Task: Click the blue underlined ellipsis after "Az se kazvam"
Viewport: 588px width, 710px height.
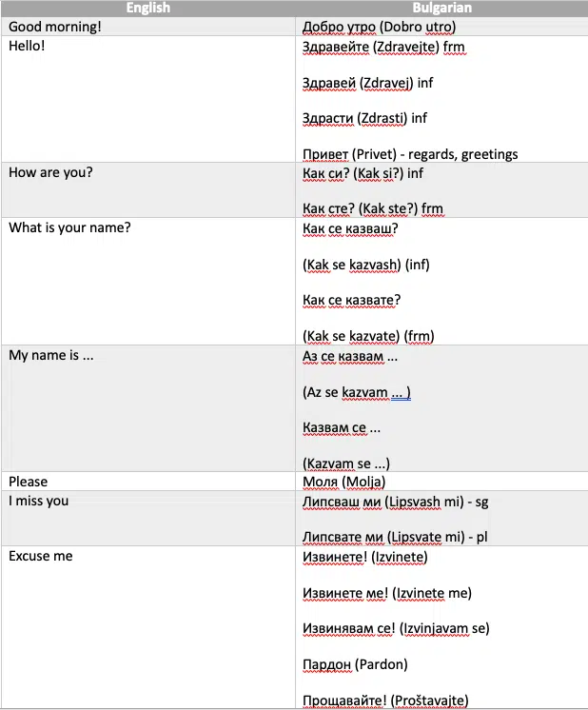Action: [401, 392]
